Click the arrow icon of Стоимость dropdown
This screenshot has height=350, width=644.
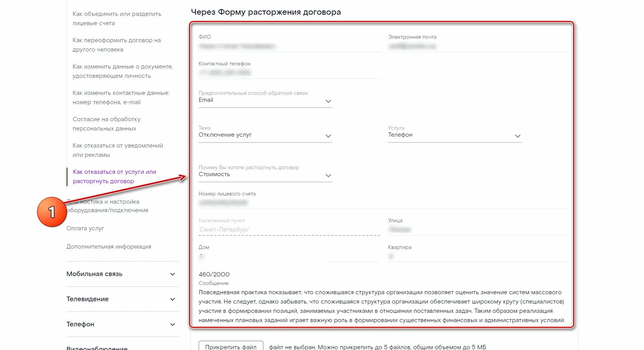click(x=328, y=175)
